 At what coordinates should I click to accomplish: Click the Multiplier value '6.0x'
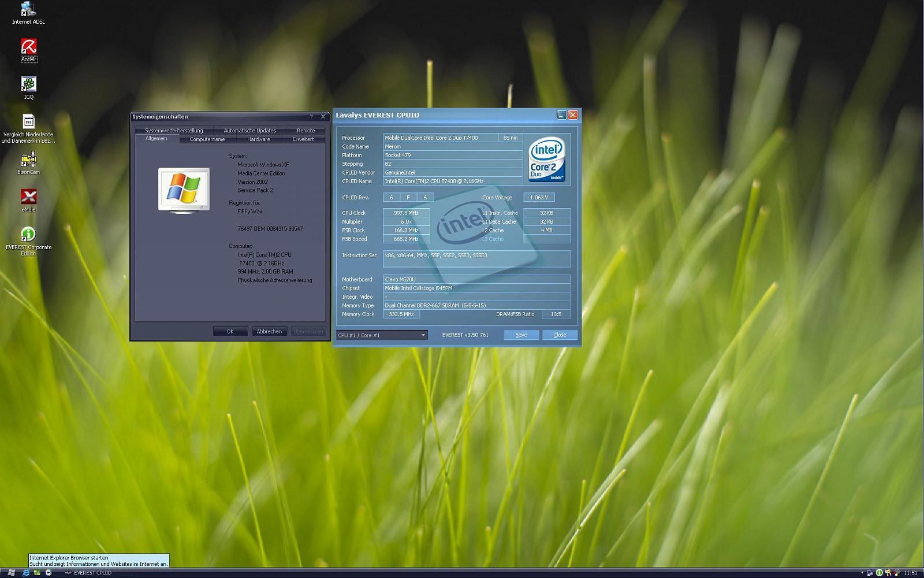(406, 221)
